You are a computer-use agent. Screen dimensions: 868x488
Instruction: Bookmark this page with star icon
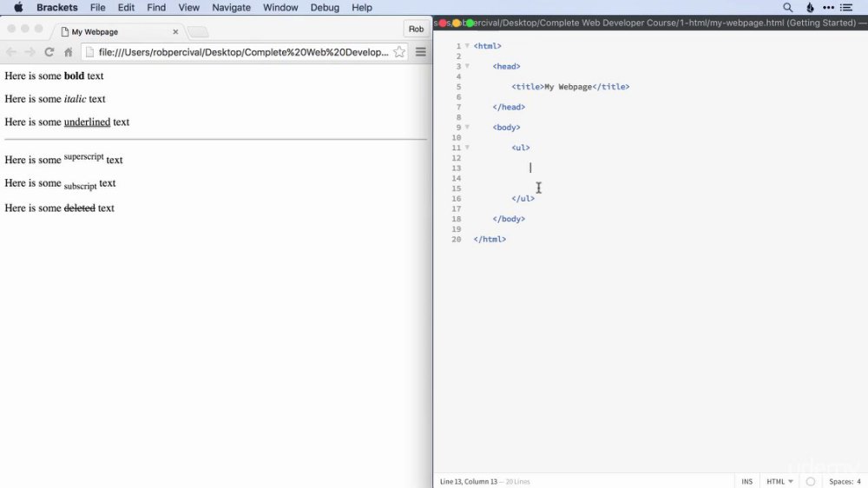click(x=399, y=52)
